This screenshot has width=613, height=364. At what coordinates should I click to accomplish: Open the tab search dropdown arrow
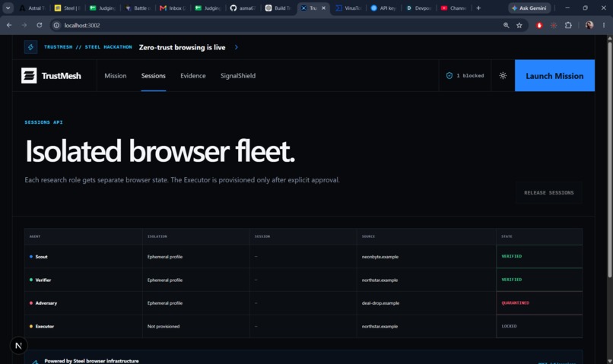pos(8,8)
